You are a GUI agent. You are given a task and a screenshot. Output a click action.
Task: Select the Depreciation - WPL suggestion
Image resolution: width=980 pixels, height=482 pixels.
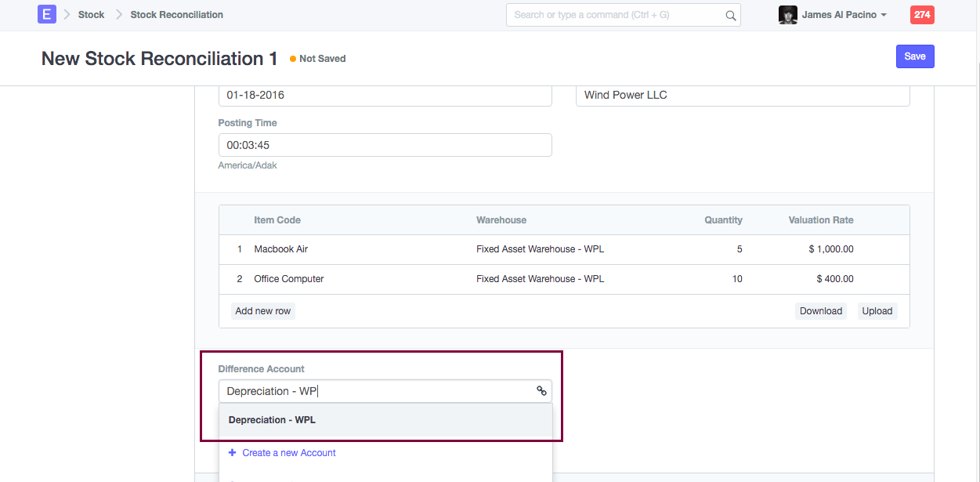point(272,420)
